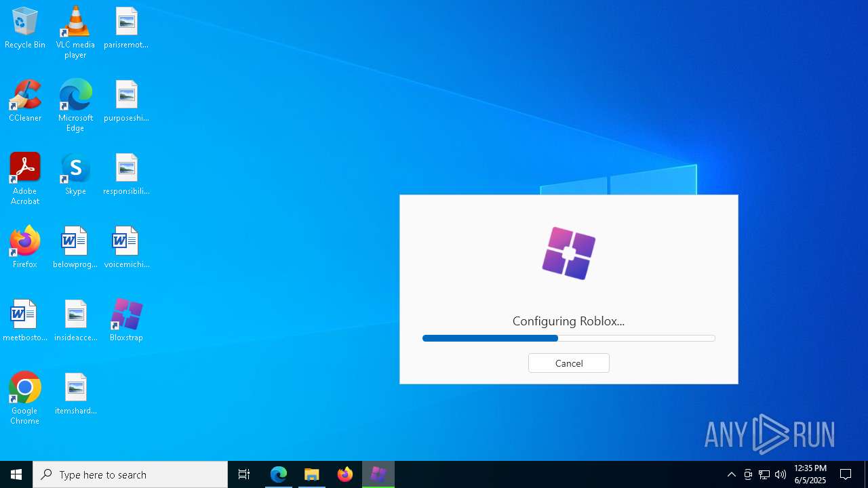This screenshot has width=868, height=488.
Task: Click the Meet Now tray icon
Action: point(748,474)
